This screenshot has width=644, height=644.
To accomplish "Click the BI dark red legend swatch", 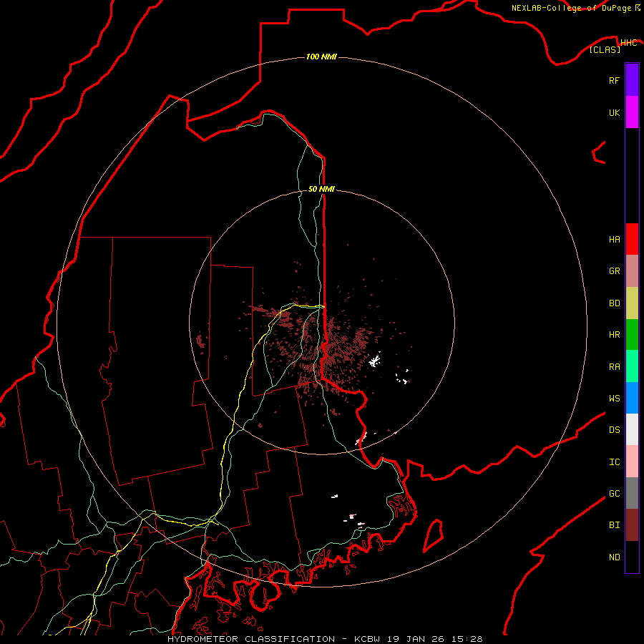I will tap(632, 525).
